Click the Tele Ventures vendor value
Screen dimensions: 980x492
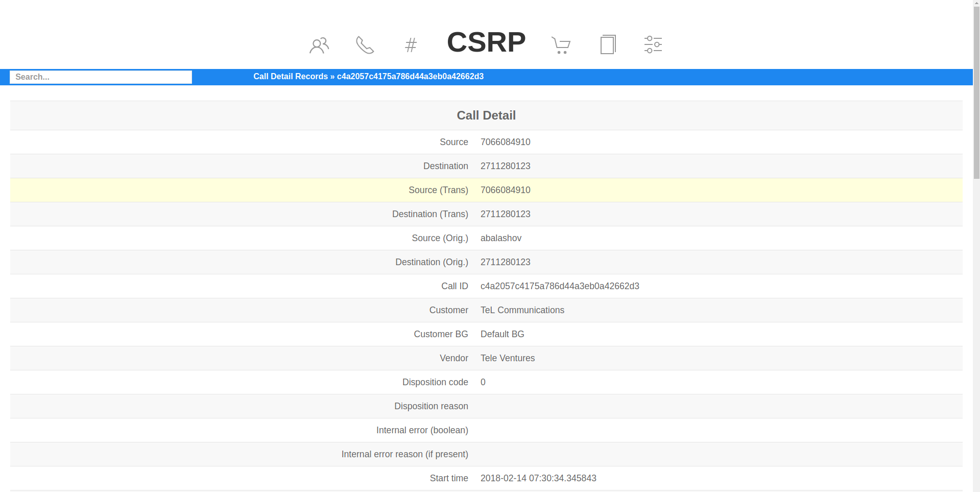(507, 358)
